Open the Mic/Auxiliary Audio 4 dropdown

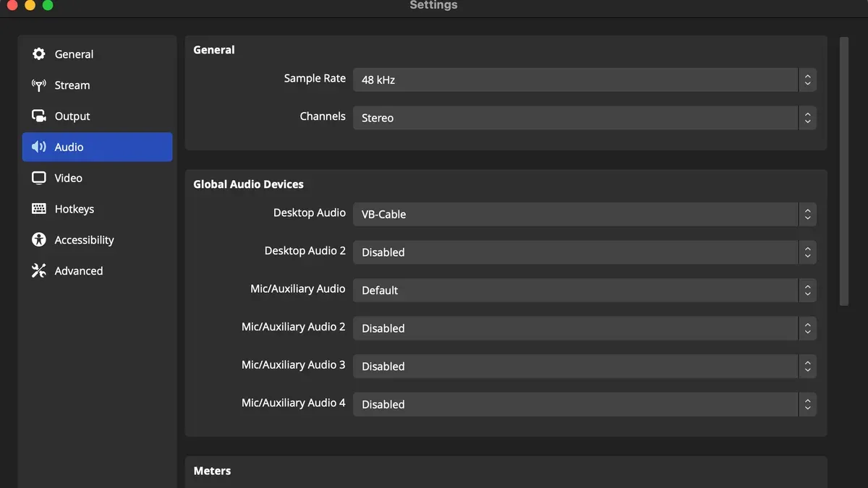[x=584, y=404]
